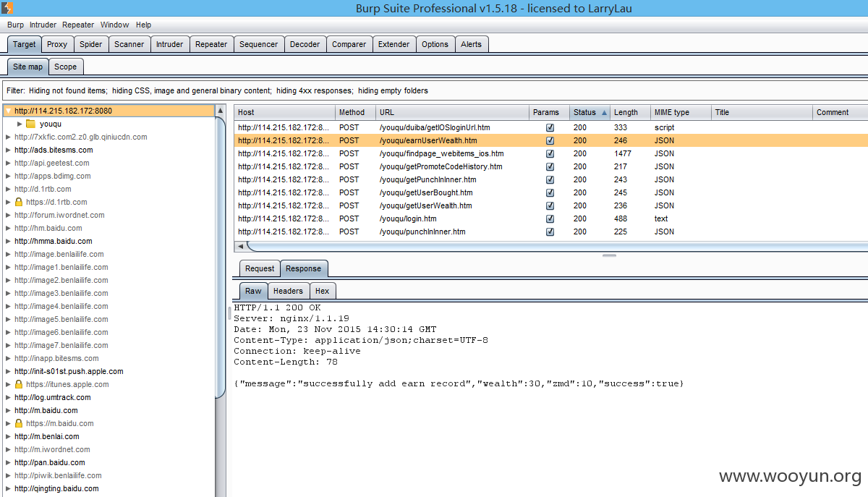Click the lock icon beside https://m.baidu.com

coord(19,423)
